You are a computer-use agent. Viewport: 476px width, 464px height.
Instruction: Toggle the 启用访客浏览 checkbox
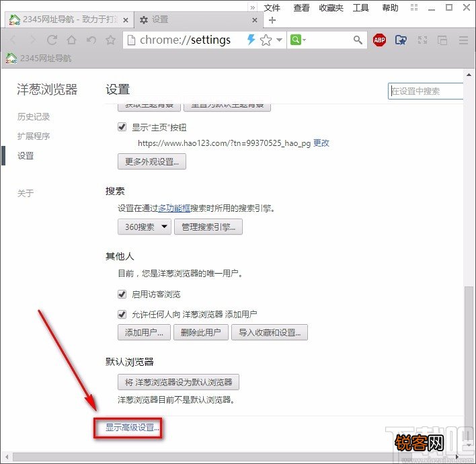(122, 294)
